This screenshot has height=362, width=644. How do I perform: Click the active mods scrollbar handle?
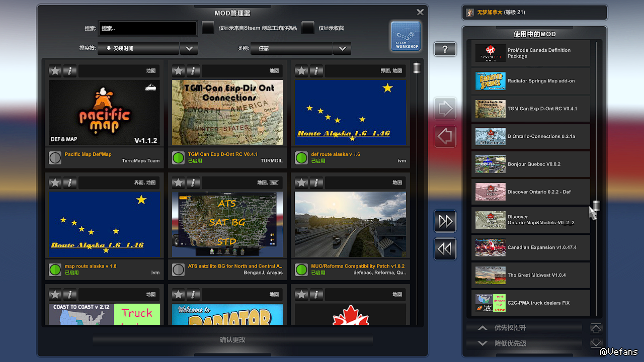596,205
